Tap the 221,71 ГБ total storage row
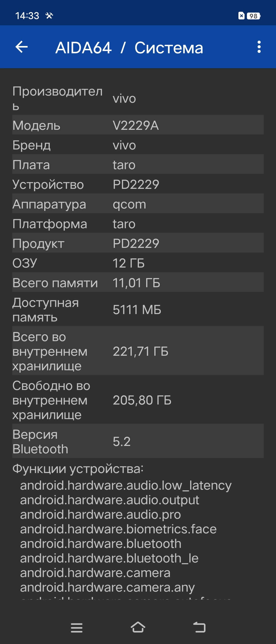 [x=138, y=351]
